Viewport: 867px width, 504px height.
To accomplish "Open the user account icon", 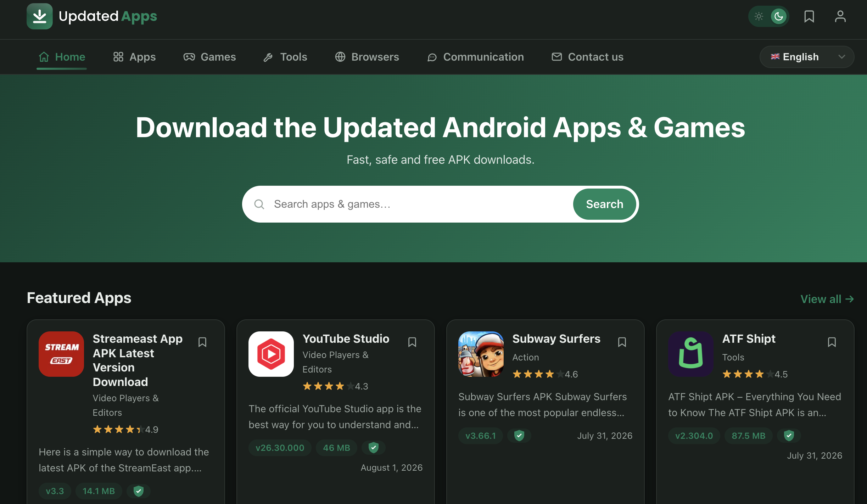I will (x=840, y=16).
